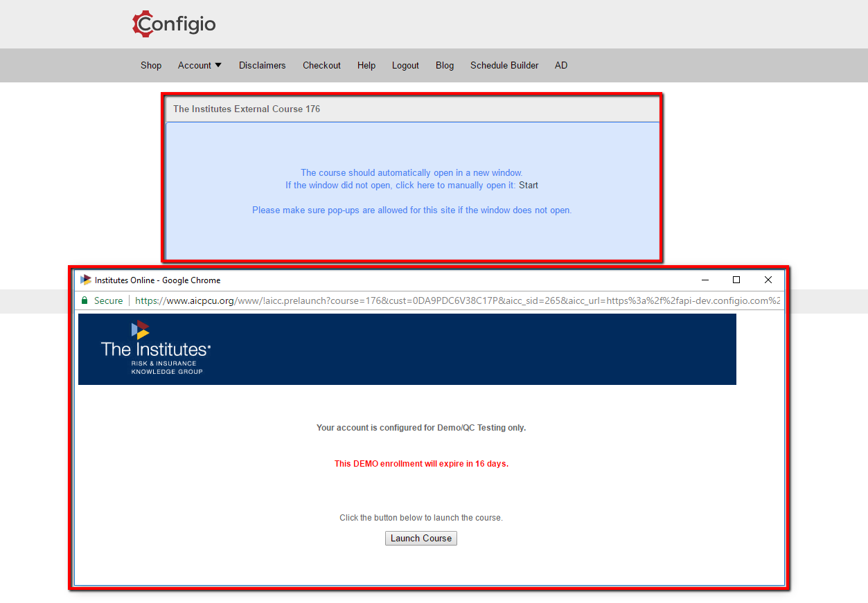The height and width of the screenshot is (603, 868).
Task: Click 'The course should automatically open' text
Action: [x=411, y=173]
